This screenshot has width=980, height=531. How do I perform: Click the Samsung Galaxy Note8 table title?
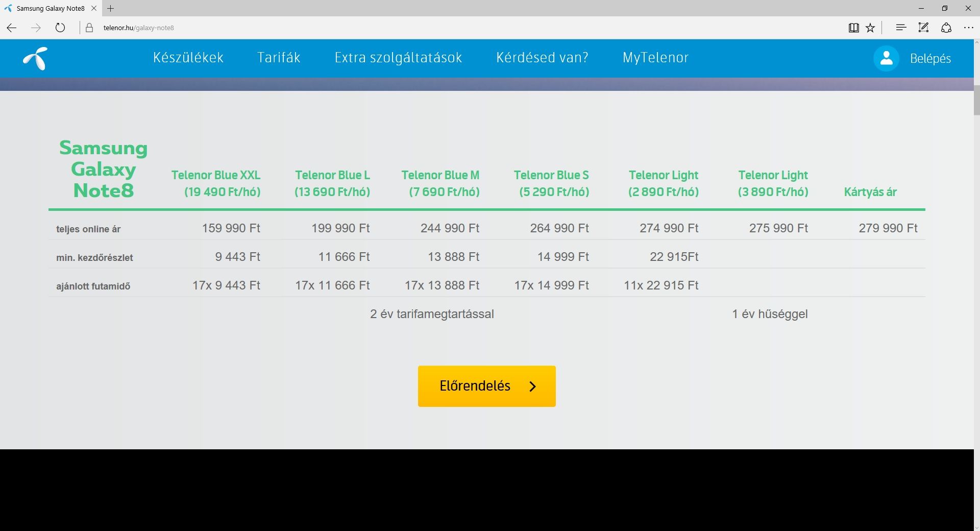pos(104,169)
